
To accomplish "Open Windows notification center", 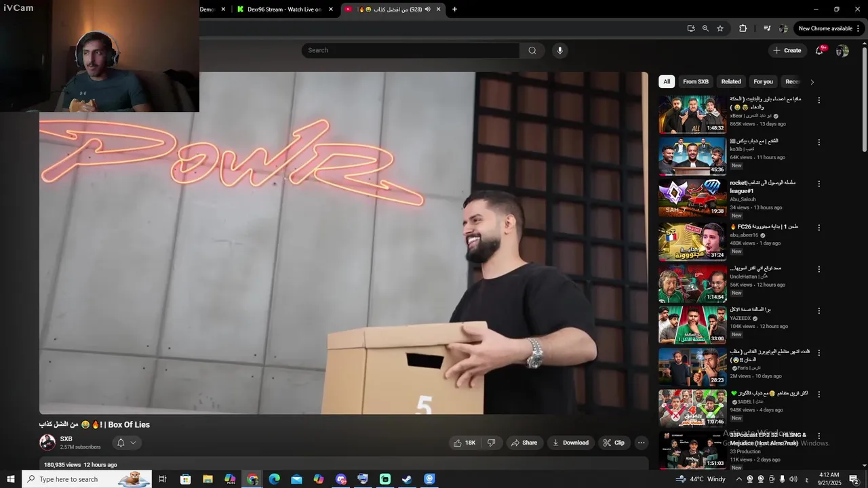I will click(x=854, y=479).
